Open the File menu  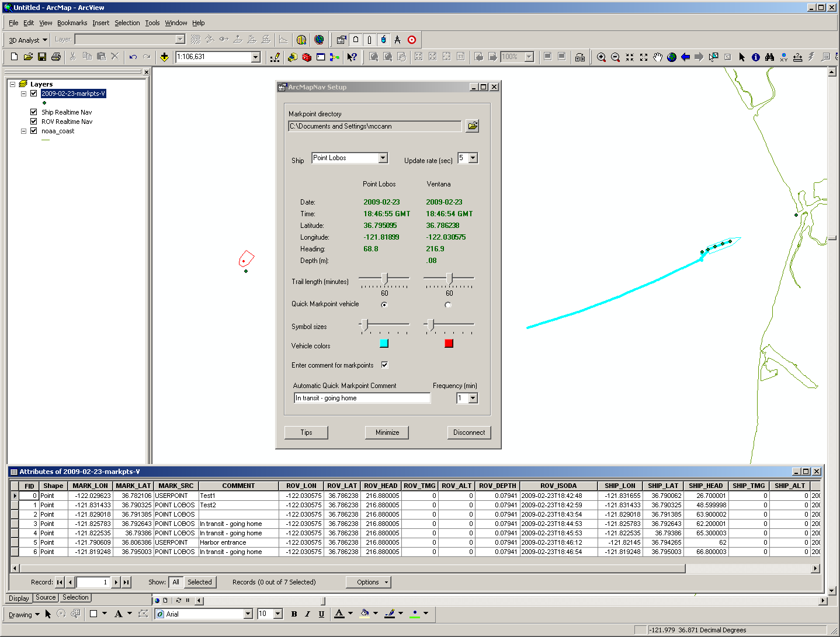click(x=13, y=23)
